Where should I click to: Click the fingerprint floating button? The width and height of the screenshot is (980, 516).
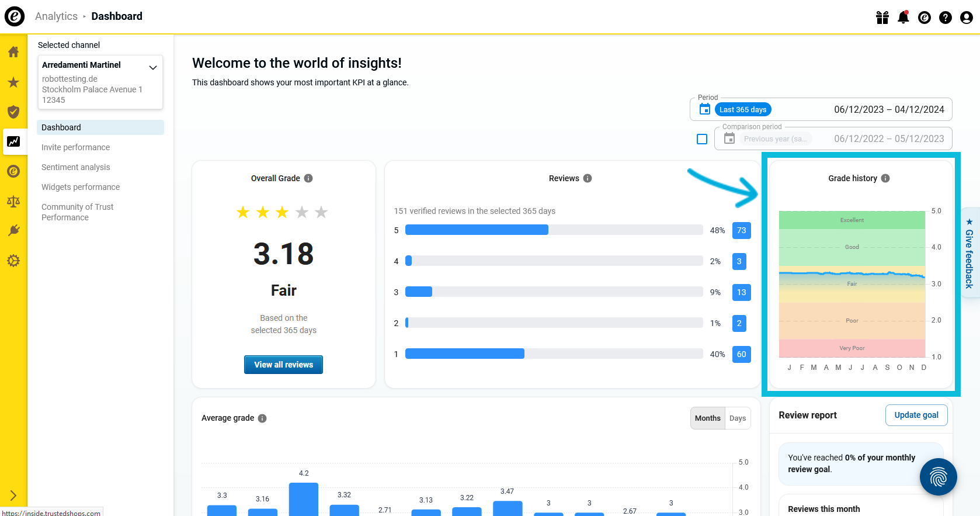point(938,477)
